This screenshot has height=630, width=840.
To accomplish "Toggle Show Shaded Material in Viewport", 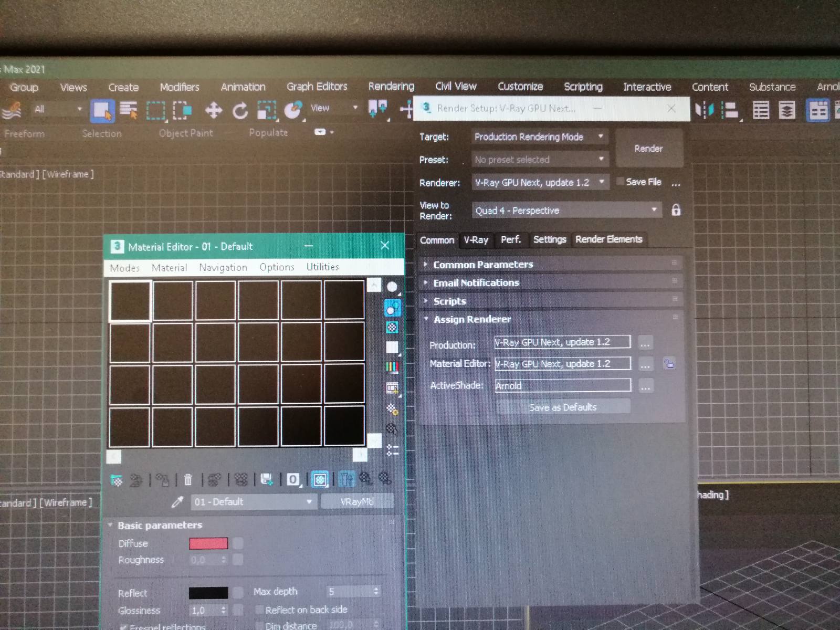I will tap(320, 479).
